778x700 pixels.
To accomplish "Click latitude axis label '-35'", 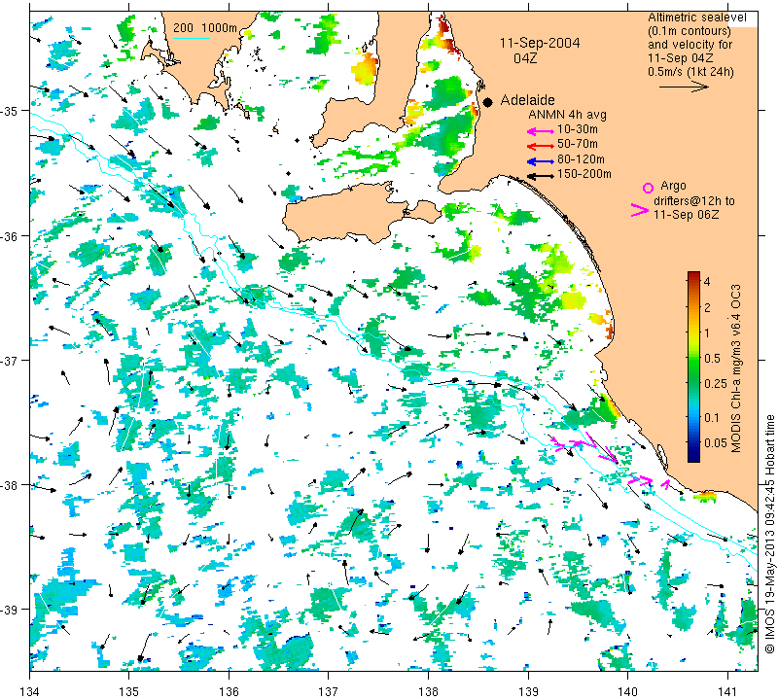I will tap(8, 111).
